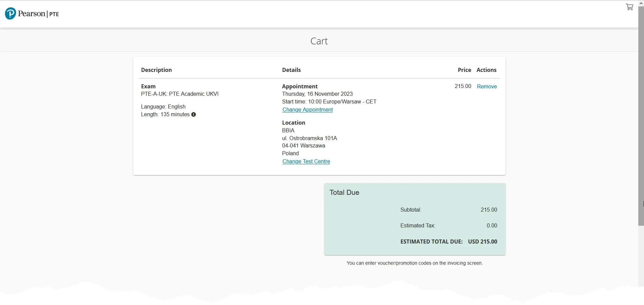The width and height of the screenshot is (644, 305).
Task: Click the Pearson wordmark text in header
Action: tap(32, 14)
